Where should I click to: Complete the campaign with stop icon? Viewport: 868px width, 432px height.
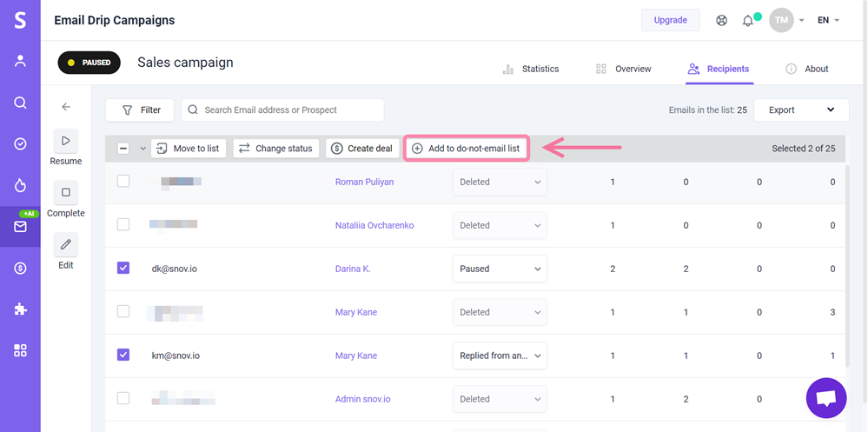[x=66, y=192]
